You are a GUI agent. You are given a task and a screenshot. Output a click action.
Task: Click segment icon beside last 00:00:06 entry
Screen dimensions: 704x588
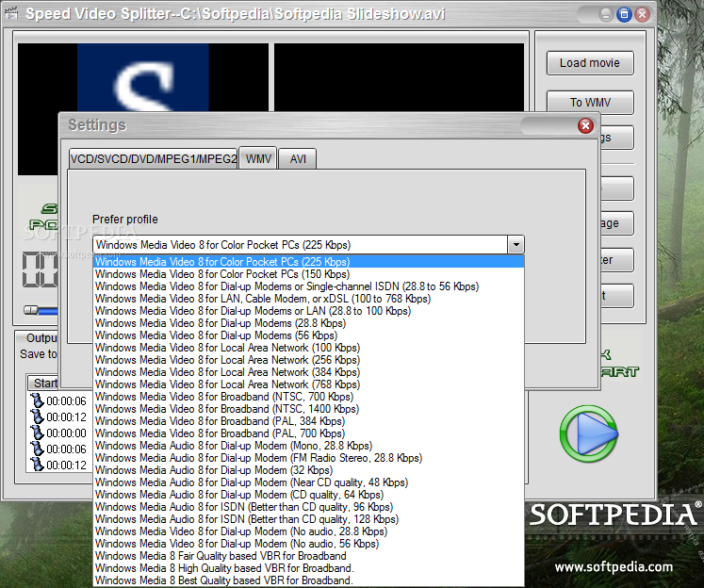point(37,449)
